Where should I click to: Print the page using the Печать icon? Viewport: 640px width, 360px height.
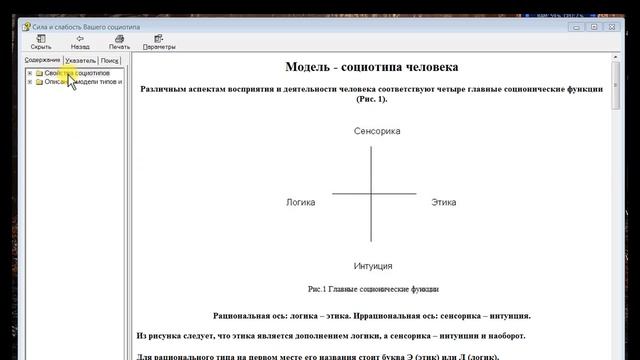point(119,39)
